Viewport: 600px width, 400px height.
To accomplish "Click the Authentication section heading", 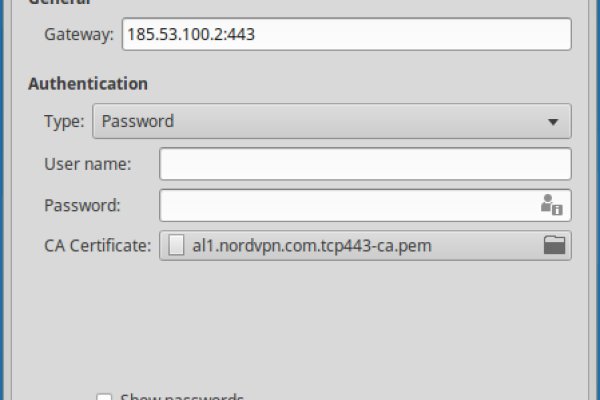I will 88,84.
